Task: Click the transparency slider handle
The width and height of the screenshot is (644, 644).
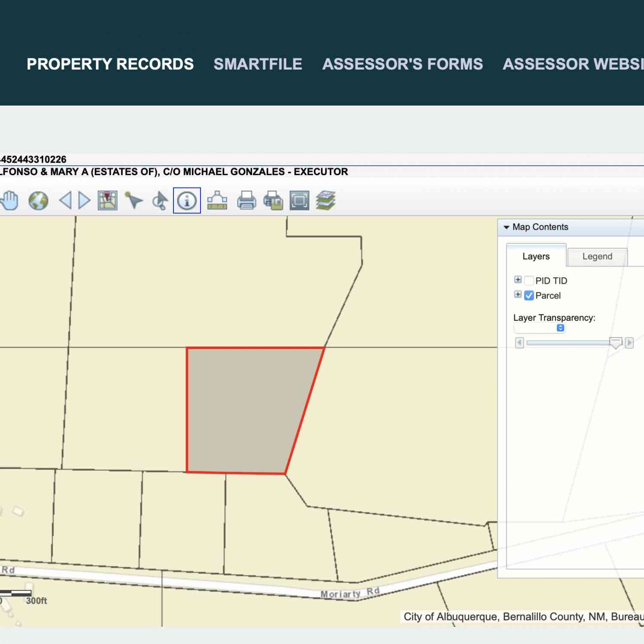Action: [616, 343]
